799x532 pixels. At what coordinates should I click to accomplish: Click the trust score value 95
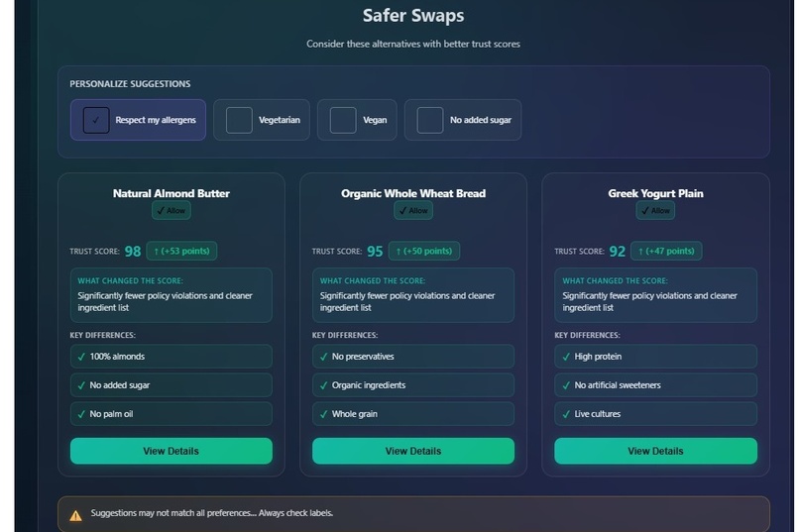tap(375, 252)
